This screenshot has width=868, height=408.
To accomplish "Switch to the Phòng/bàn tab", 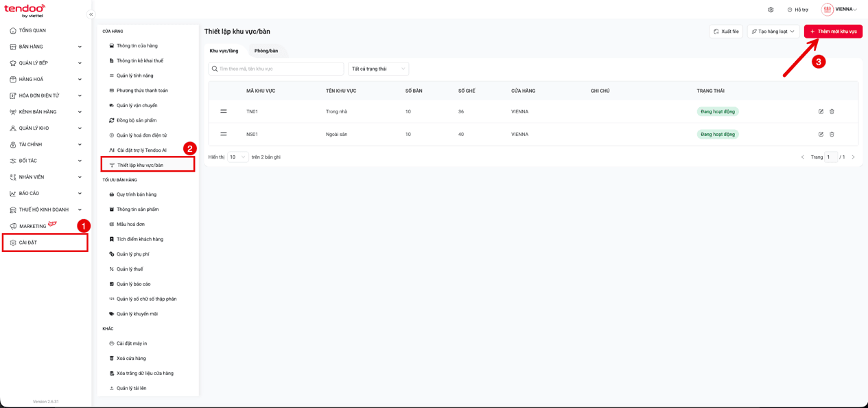I will point(266,51).
